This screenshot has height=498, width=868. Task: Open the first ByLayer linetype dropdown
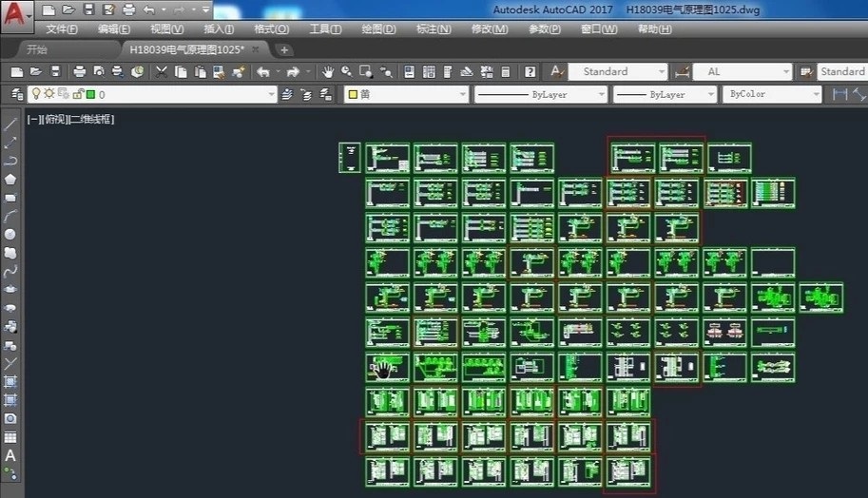(540, 95)
